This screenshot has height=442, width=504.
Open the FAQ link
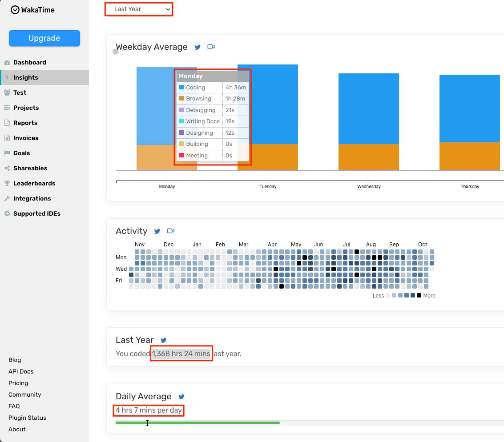click(14, 406)
